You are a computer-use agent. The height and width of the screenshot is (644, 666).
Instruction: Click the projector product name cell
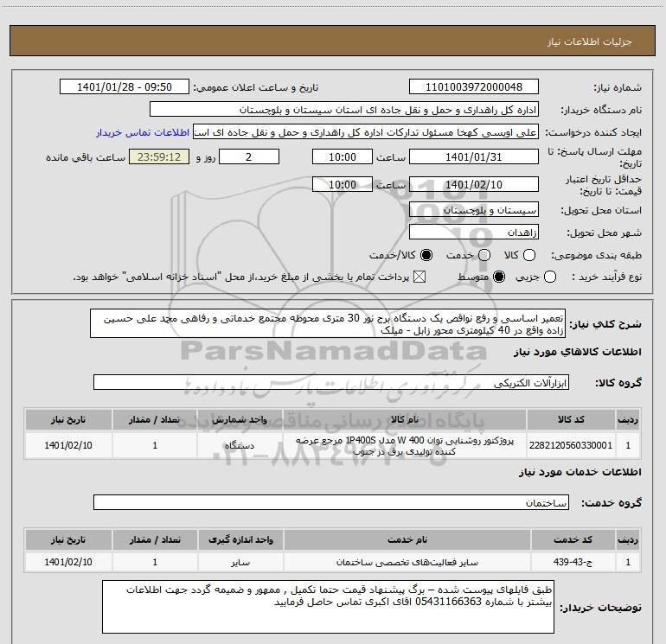pyautogui.click(x=405, y=445)
